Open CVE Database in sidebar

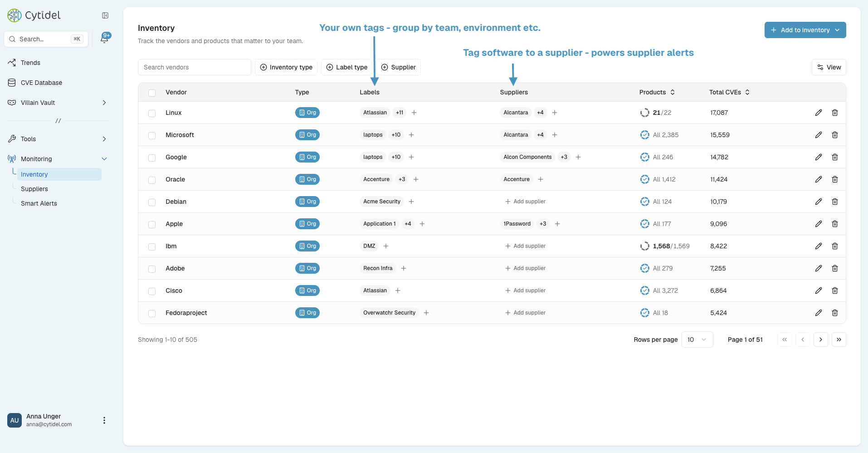point(41,83)
